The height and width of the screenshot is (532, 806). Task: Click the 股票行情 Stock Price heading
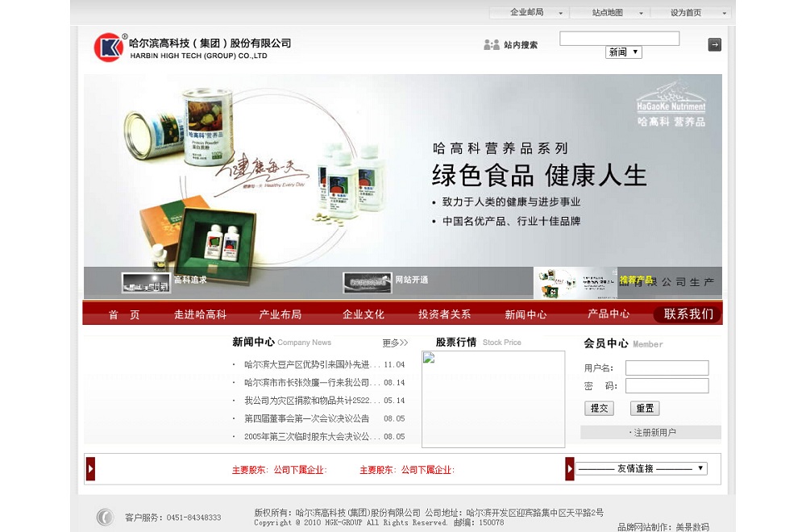479,342
